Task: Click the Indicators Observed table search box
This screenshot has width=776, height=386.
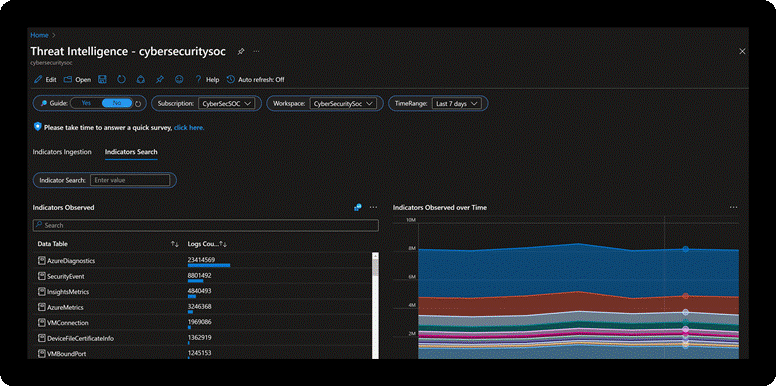Action: (205, 225)
